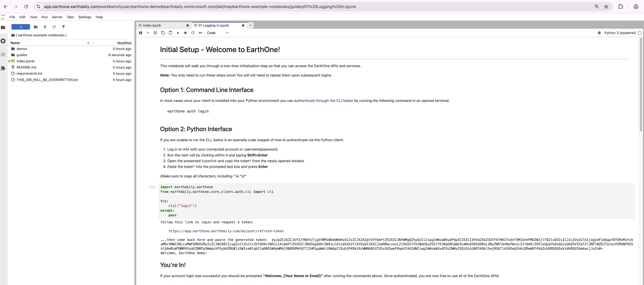Image resolution: width=644 pixels, height=285 pixels.
Task: Restart kernel and run all cells
Action: pos(200,33)
